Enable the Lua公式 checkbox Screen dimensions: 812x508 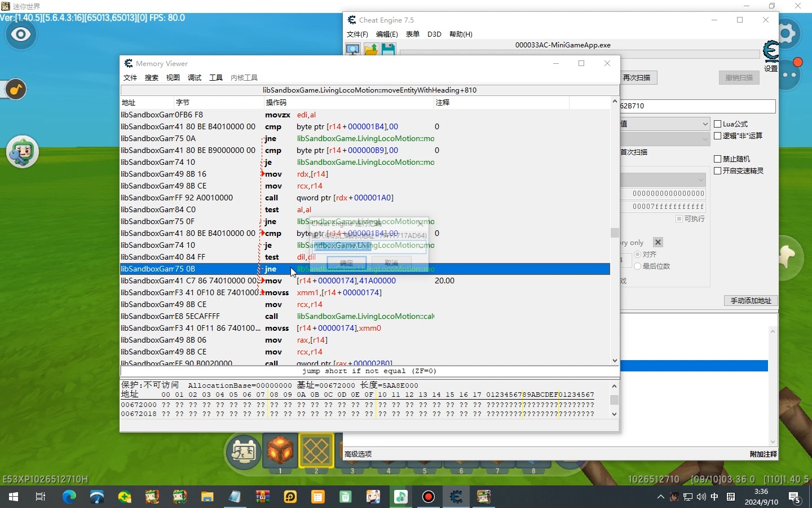coord(718,124)
